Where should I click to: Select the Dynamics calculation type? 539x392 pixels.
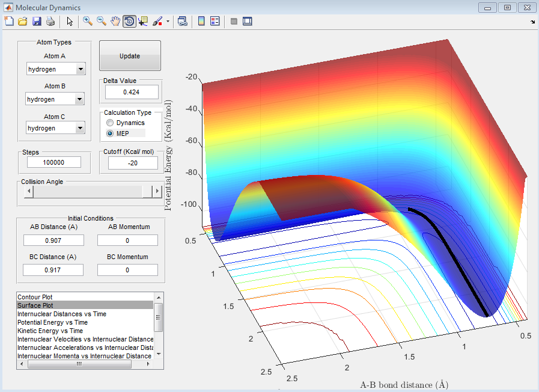[x=110, y=123]
